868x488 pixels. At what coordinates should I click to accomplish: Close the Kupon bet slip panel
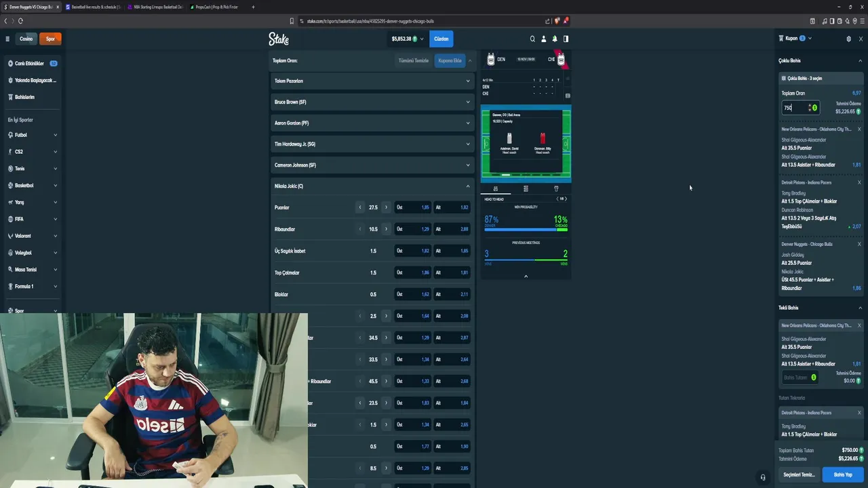point(861,39)
